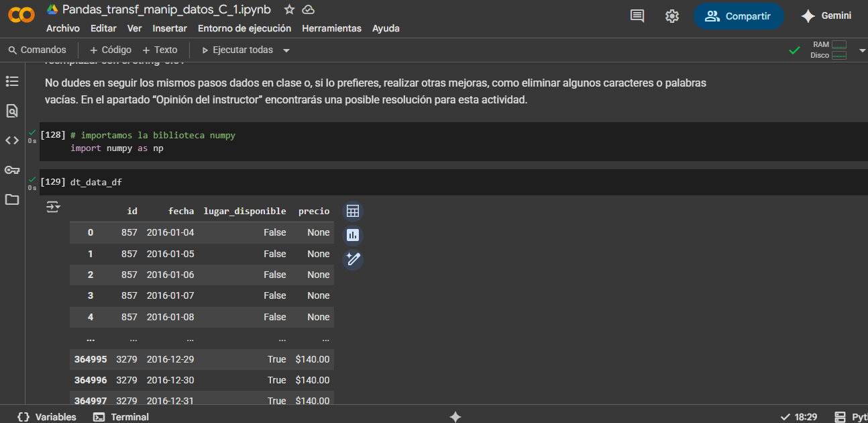Open the Ver menu
Screen dimensions: 868x423
(x=135, y=28)
